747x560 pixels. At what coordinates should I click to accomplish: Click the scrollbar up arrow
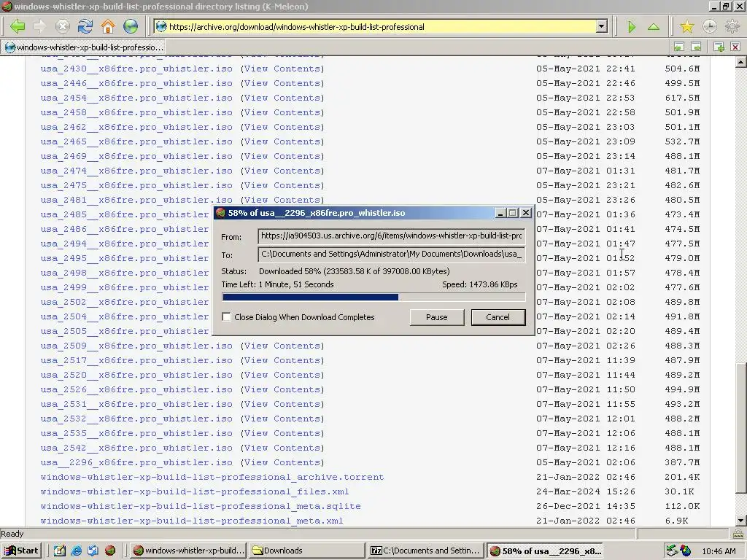coord(741,62)
